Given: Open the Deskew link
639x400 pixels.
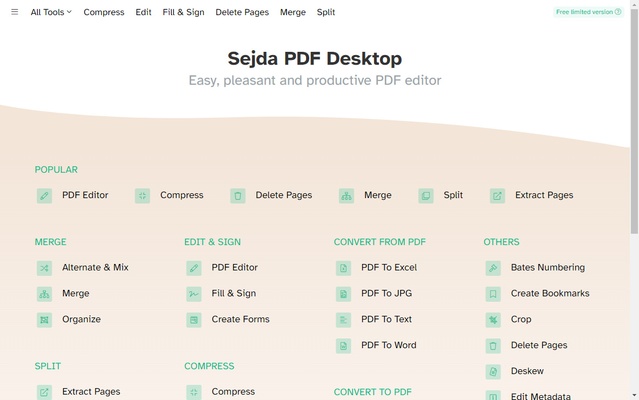Looking at the screenshot, I should click(527, 371).
